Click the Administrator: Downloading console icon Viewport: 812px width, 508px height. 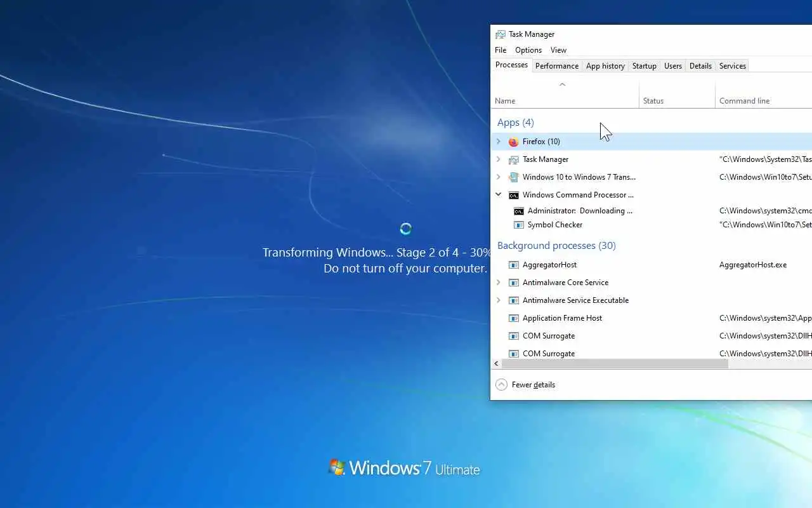click(519, 211)
